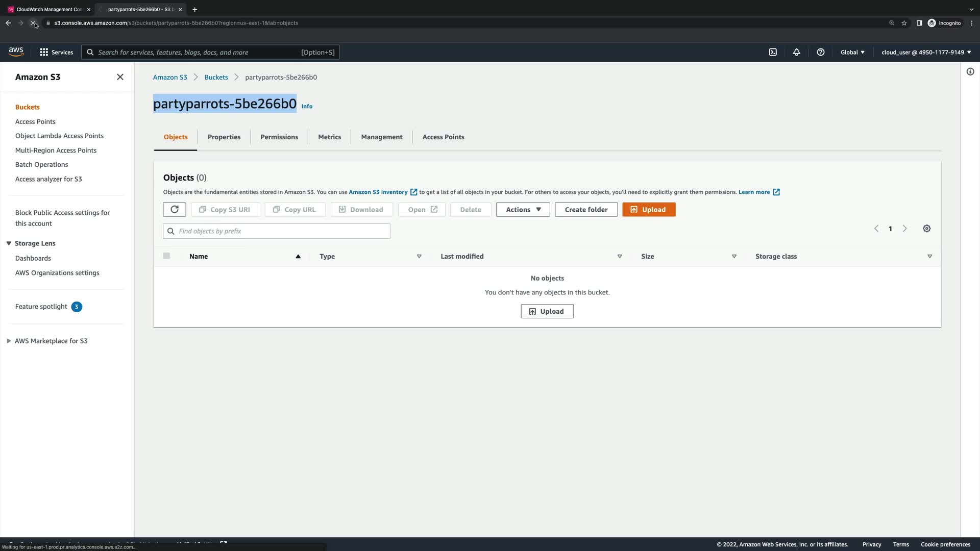Click the Find objects by prefix field
980x551 pixels.
[277, 231]
